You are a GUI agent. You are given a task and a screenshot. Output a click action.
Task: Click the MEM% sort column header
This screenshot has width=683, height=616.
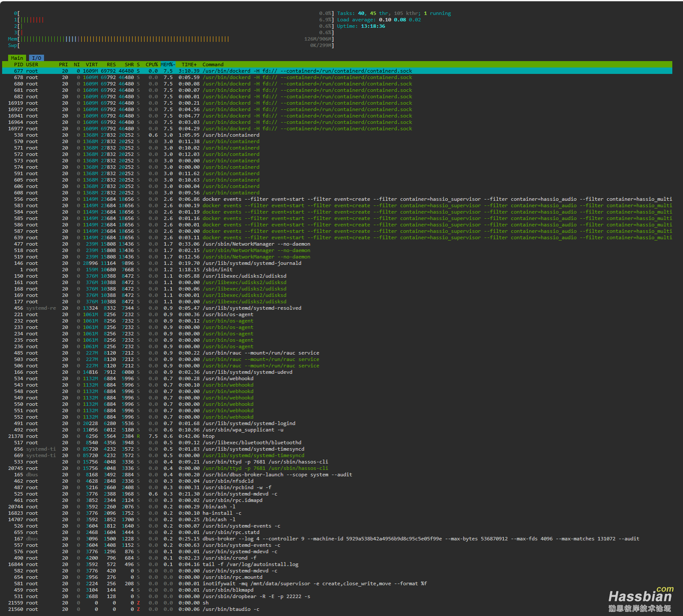tap(168, 65)
